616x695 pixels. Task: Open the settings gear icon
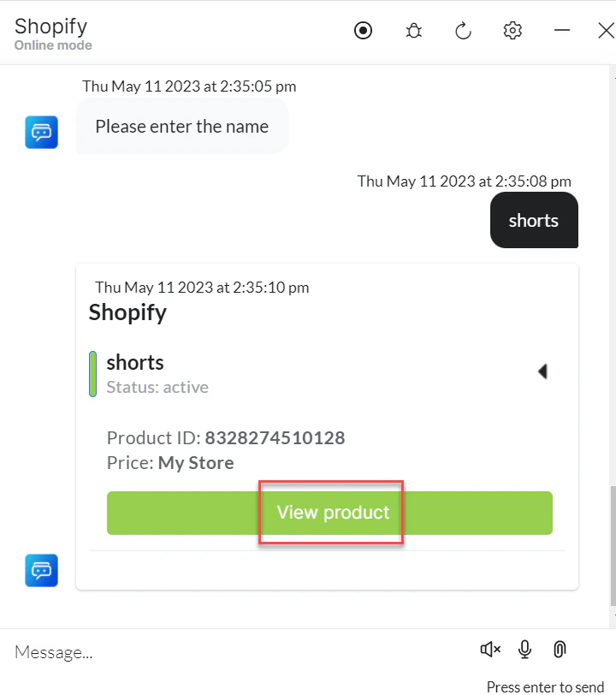click(512, 30)
